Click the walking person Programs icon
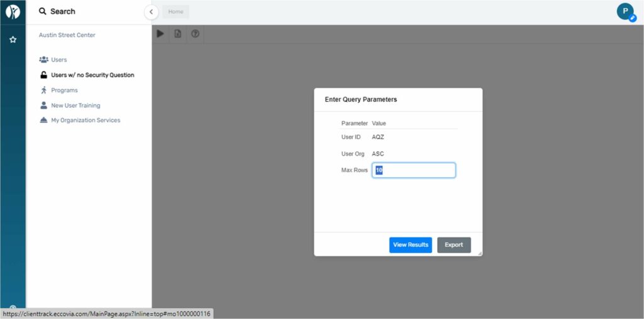The width and height of the screenshot is (644, 319). click(x=43, y=90)
